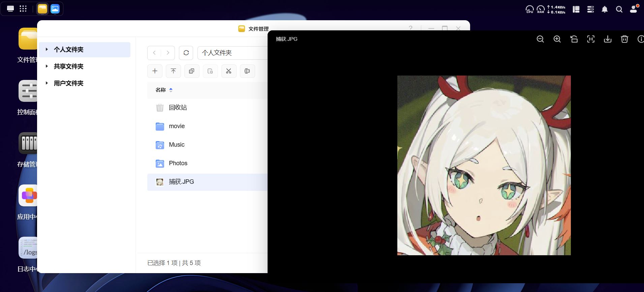Open 存储管理 desktop shortcut
The image size is (644, 292).
[27, 150]
